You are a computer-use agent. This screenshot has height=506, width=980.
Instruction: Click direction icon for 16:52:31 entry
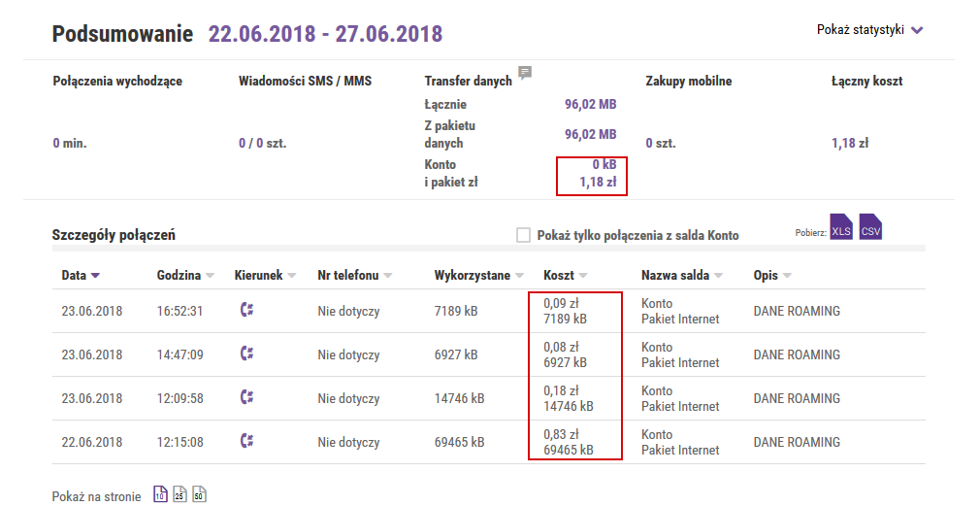(246, 310)
